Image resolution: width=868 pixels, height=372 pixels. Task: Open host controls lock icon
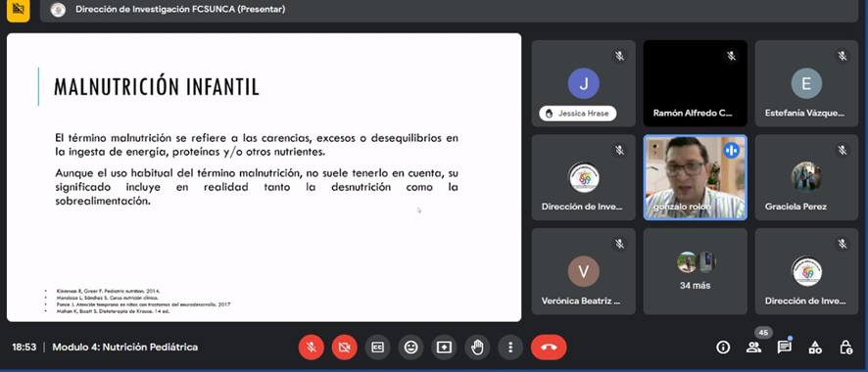tap(845, 348)
